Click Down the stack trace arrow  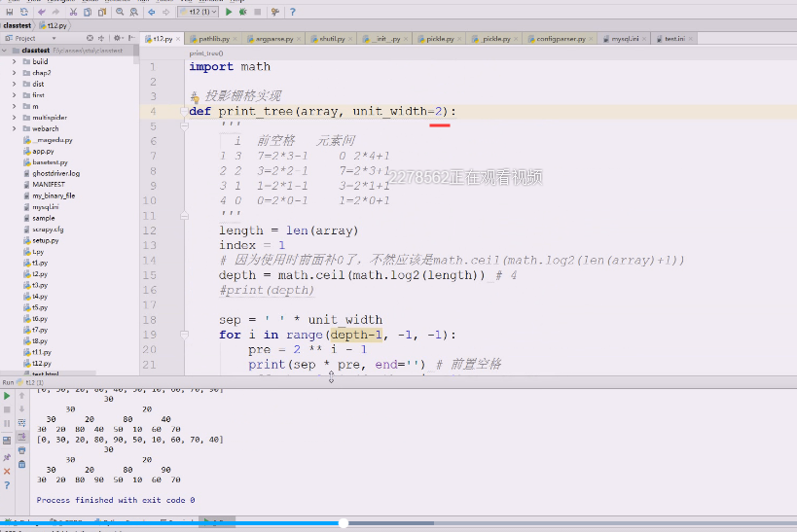point(21,409)
